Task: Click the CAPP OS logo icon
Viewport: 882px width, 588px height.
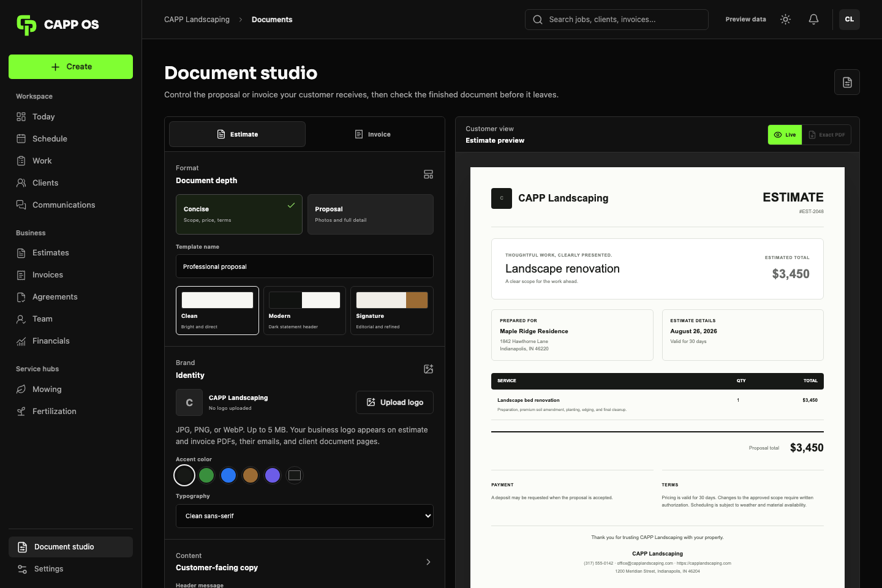Action: (26, 24)
